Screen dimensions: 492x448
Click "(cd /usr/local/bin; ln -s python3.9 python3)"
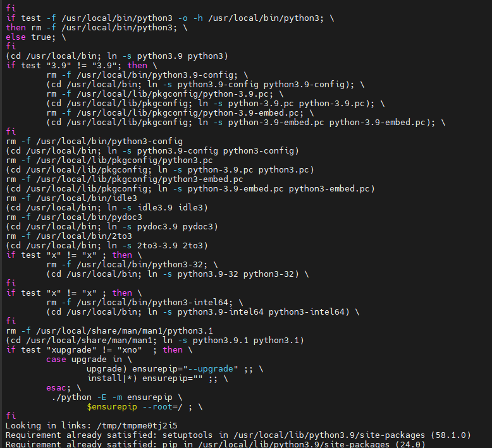pyautogui.click(x=117, y=56)
